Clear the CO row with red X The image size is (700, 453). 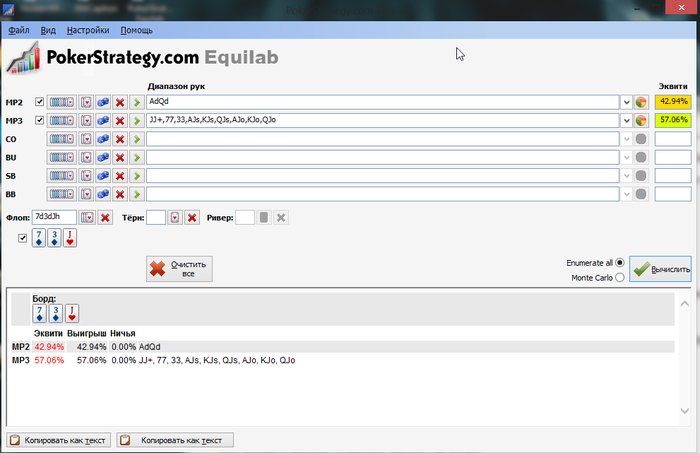point(120,139)
